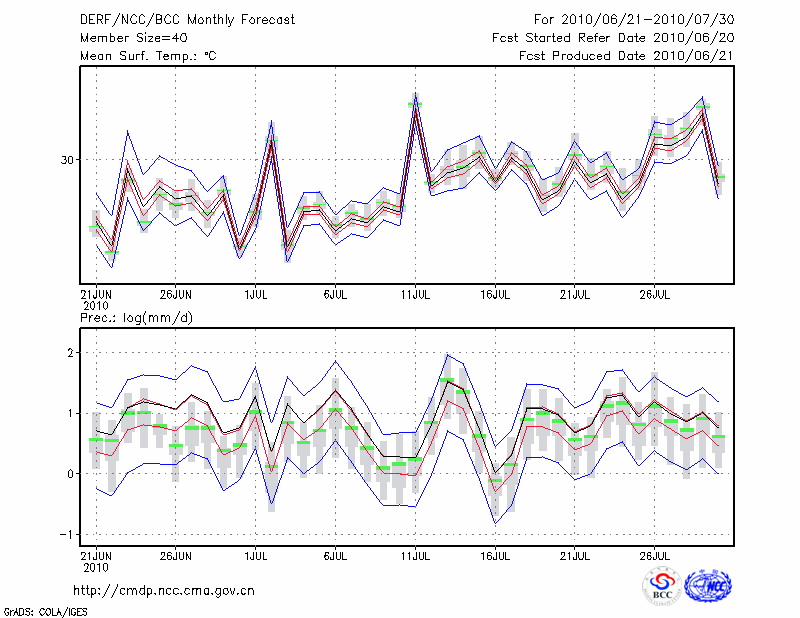Click the 11JUL label under the temperature chart
The width and height of the screenshot is (800, 618).
(x=415, y=295)
